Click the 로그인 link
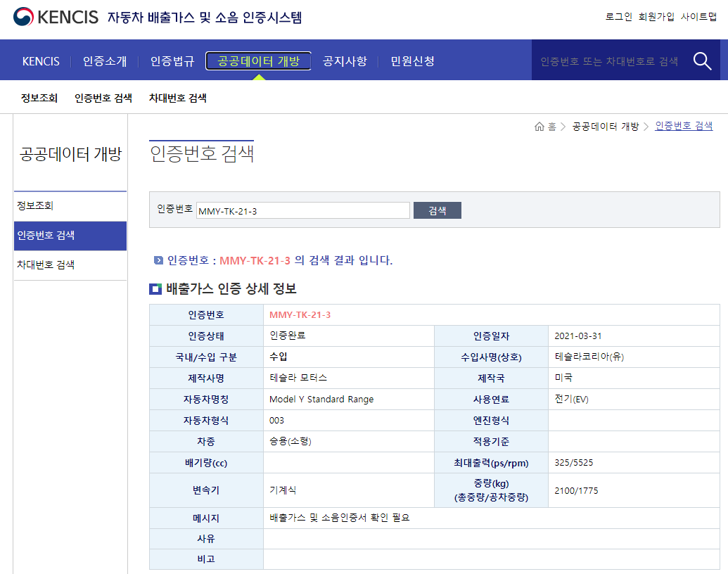This screenshot has width=728, height=574. point(618,17)
